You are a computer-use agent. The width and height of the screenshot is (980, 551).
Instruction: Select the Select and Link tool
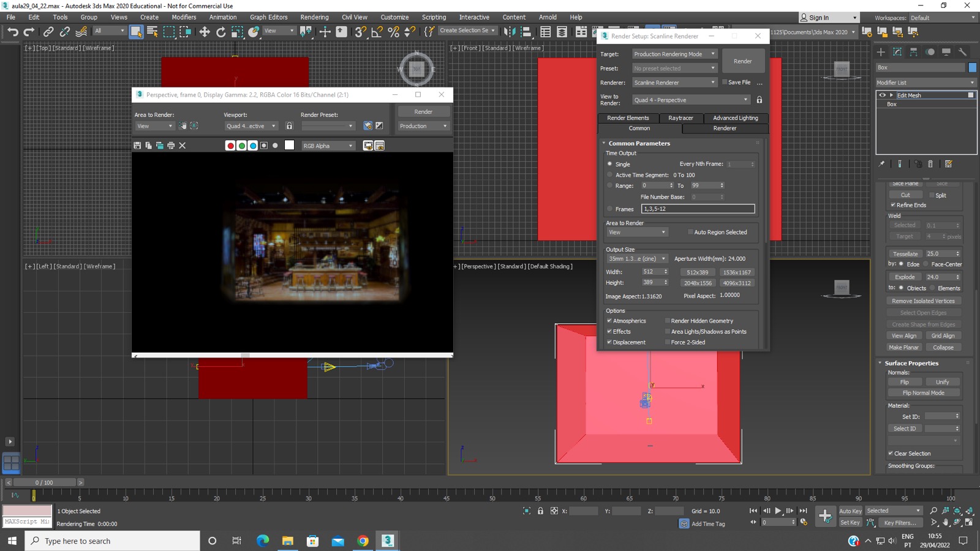(x=48, y=31)
